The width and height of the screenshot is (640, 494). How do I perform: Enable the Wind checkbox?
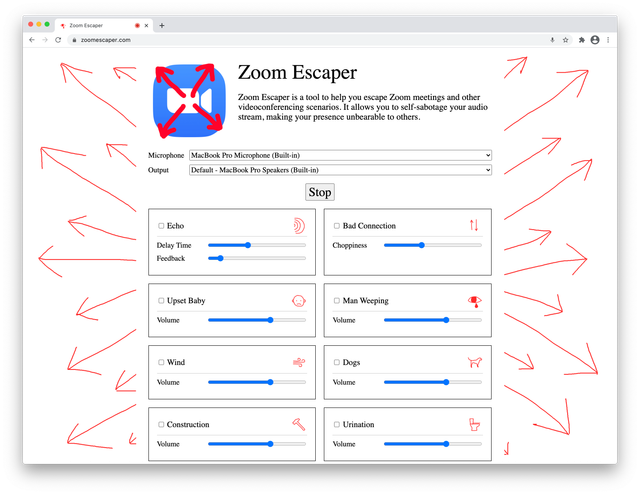point(161,362)
